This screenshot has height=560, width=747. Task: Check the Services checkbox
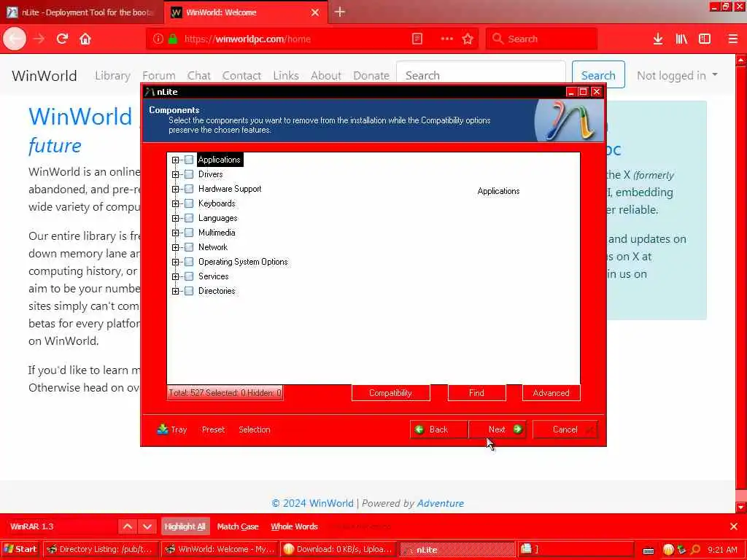tap(189, 276)
